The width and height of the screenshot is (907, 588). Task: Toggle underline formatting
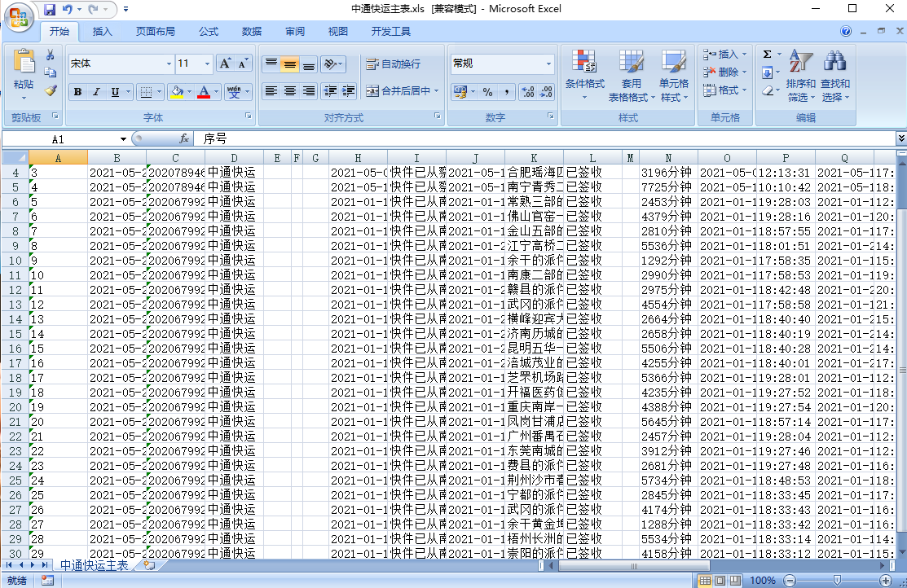[x=115, y=92]
